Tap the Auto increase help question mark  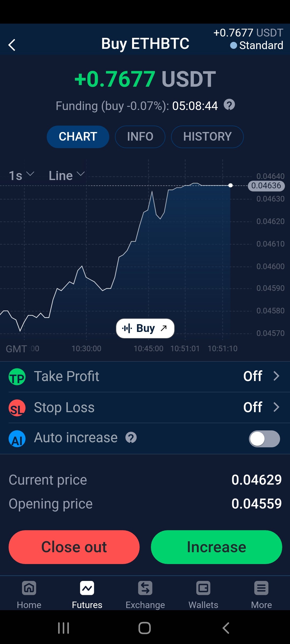(x=131, y=438)
